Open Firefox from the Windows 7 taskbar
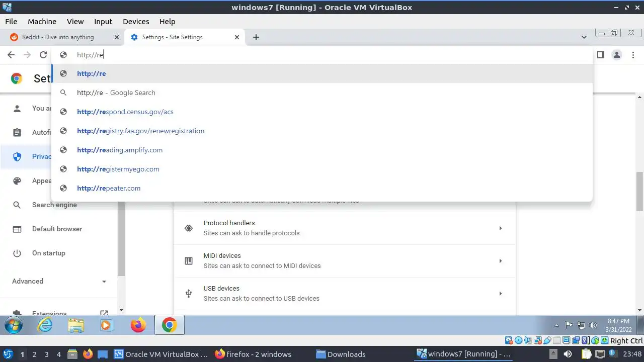Image resolution: width=644 pixels, height=362 pixels. tap(138, 325)
